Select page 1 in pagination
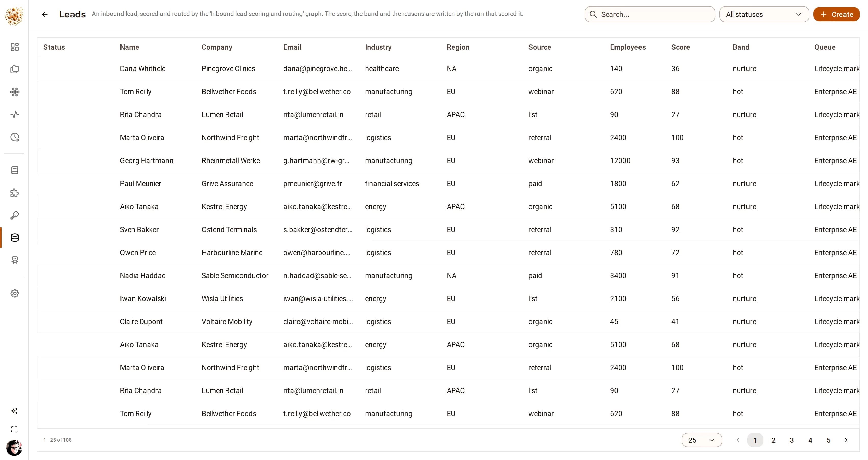The width and height of the screenshot is (868, 460). [755, 440]
